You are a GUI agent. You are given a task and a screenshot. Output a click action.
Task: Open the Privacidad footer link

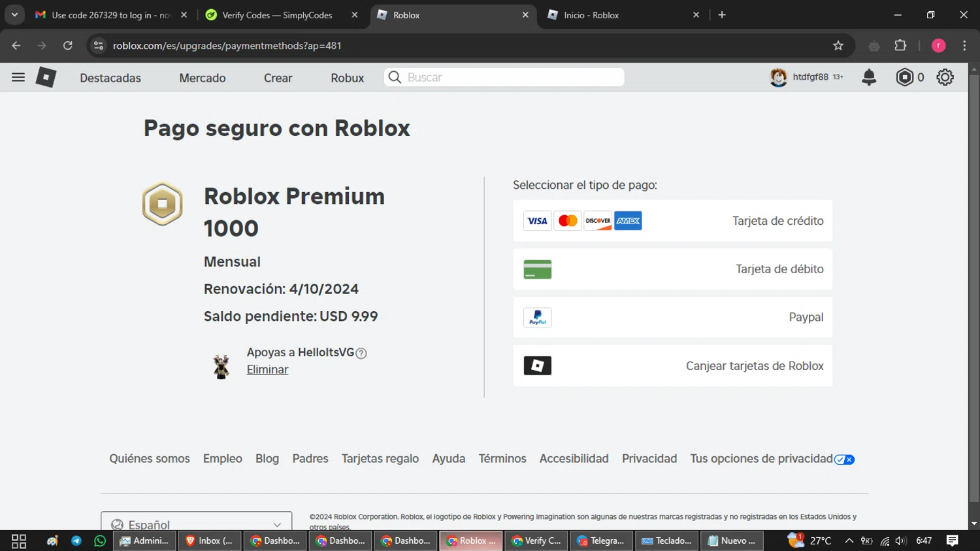coord(649,459)
